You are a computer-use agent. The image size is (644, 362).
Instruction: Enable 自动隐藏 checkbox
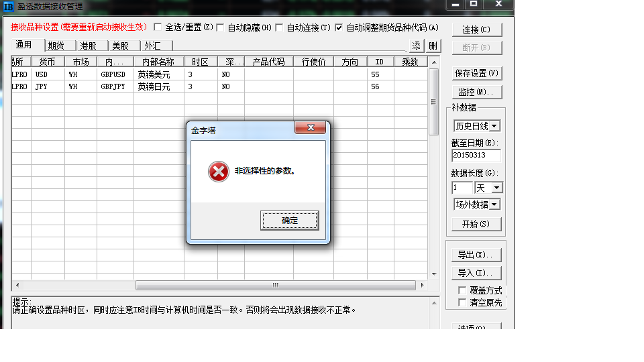click(220, 27)
